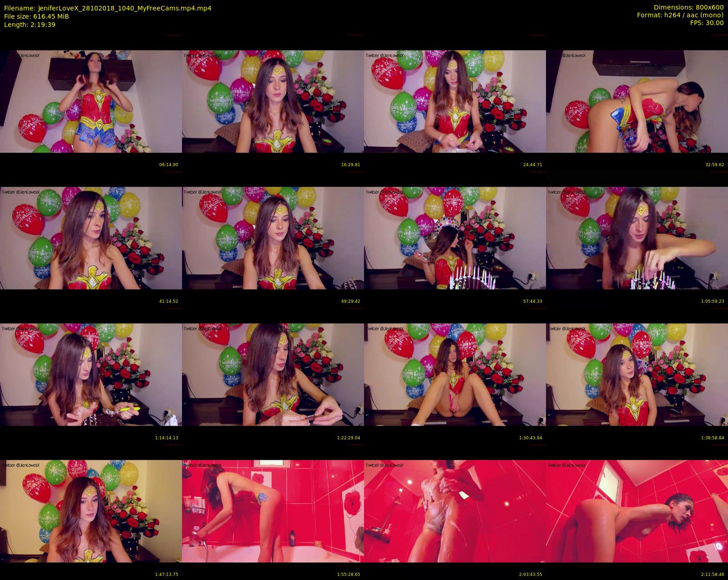728x580 pixels.
Task: Click the timestamp text "1:14:14.13"
Action: point(167,438)
